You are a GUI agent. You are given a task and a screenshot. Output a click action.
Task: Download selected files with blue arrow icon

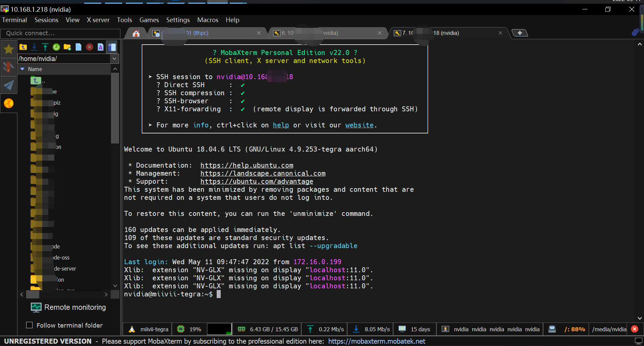tap(34, 47)
